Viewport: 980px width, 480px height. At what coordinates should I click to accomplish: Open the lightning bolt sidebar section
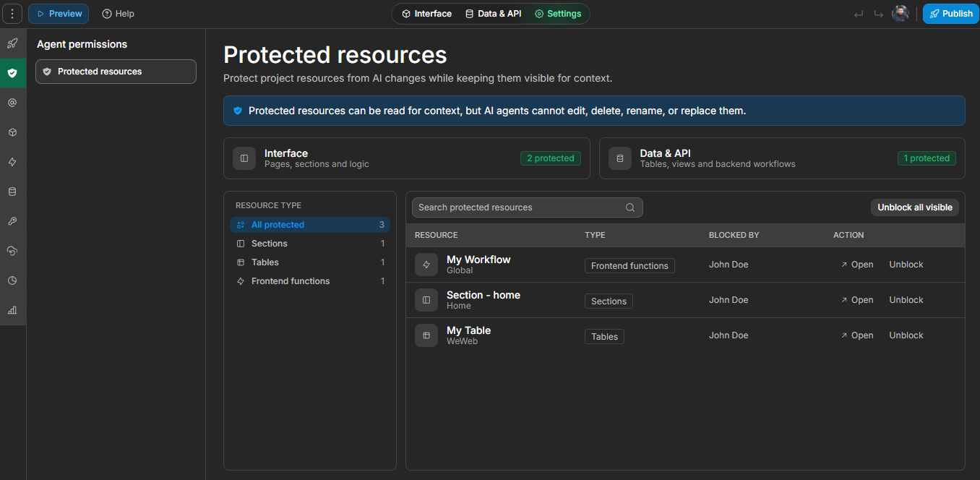pyautogui.click(x=12, y=162)
